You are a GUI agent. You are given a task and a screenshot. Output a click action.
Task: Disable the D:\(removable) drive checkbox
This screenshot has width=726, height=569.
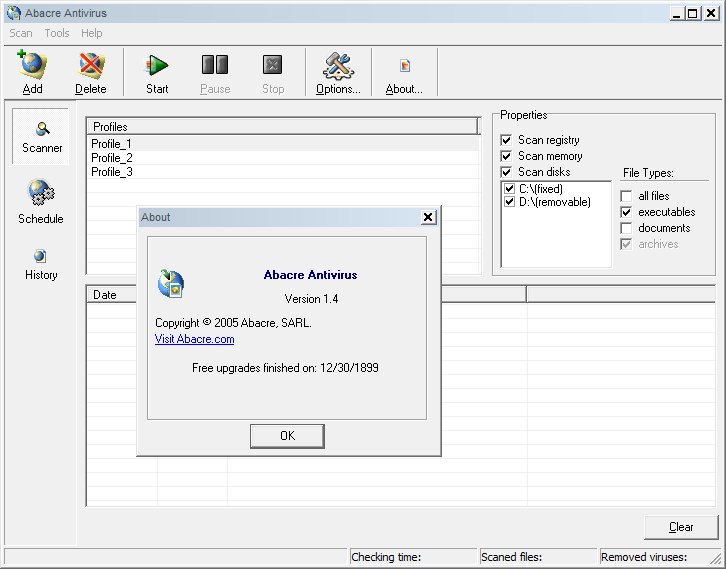(x=510, y=202)
